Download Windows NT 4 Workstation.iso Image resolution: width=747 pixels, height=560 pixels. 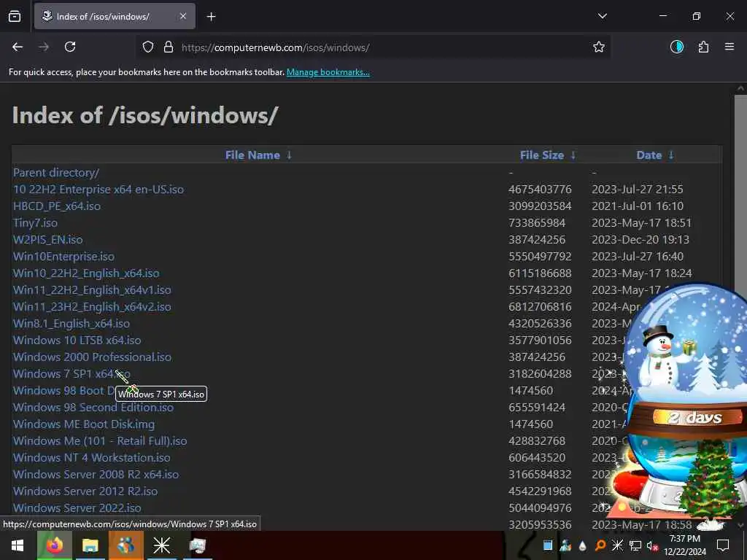[91, 458]
